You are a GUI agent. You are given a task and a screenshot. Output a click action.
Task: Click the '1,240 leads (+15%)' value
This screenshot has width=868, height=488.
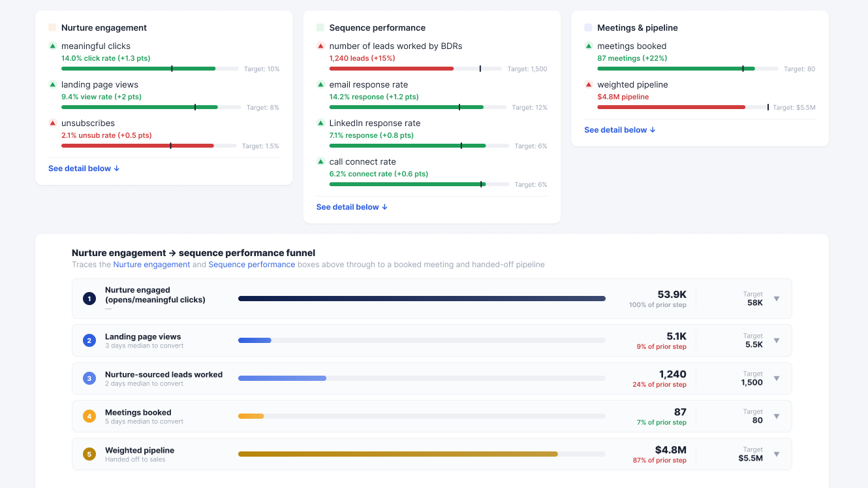click(x=362, y=58)
